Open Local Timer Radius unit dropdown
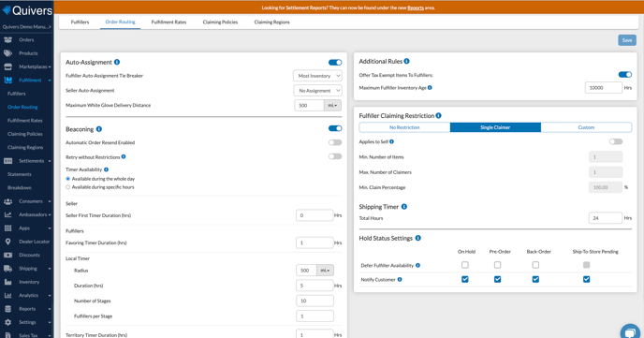Image resolution: width=644 pixels, height=338 pixels. pyautogui.click(x=326, y=271)
